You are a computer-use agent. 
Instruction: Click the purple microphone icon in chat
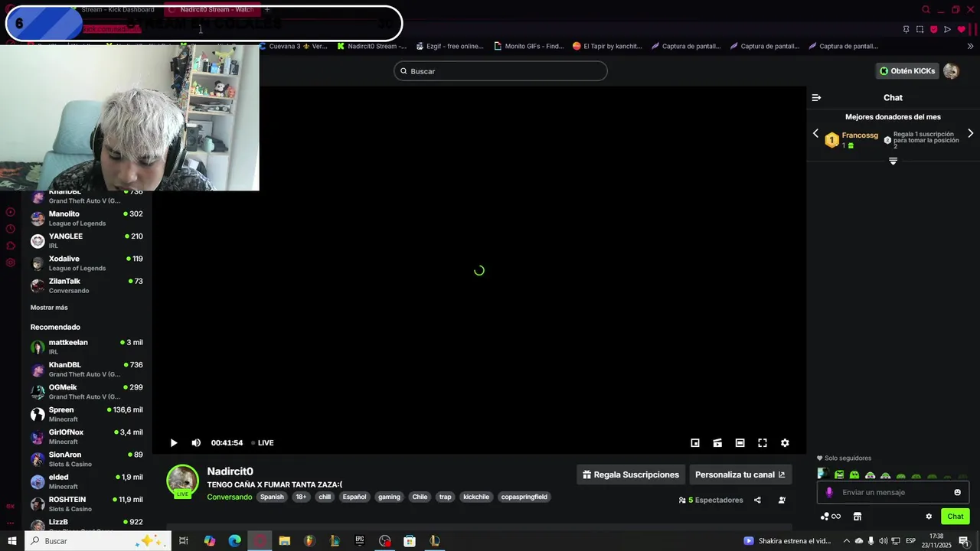pos(828,492)
